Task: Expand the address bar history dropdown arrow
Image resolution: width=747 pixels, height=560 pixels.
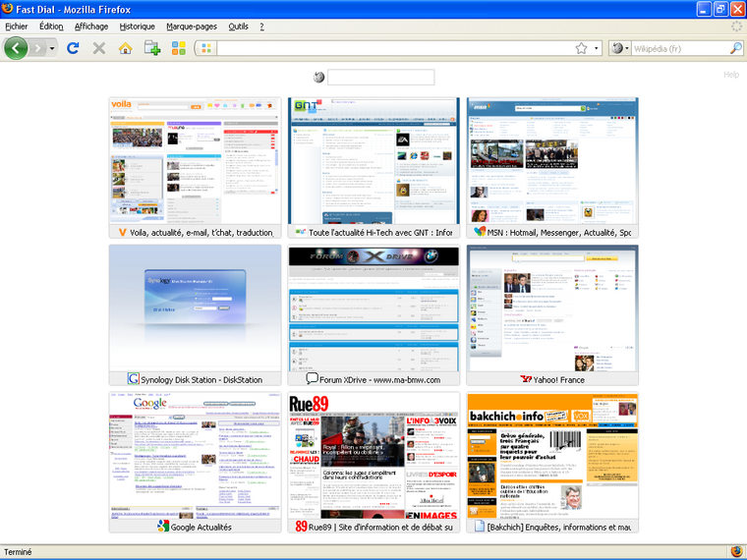Action: [596, 48]
